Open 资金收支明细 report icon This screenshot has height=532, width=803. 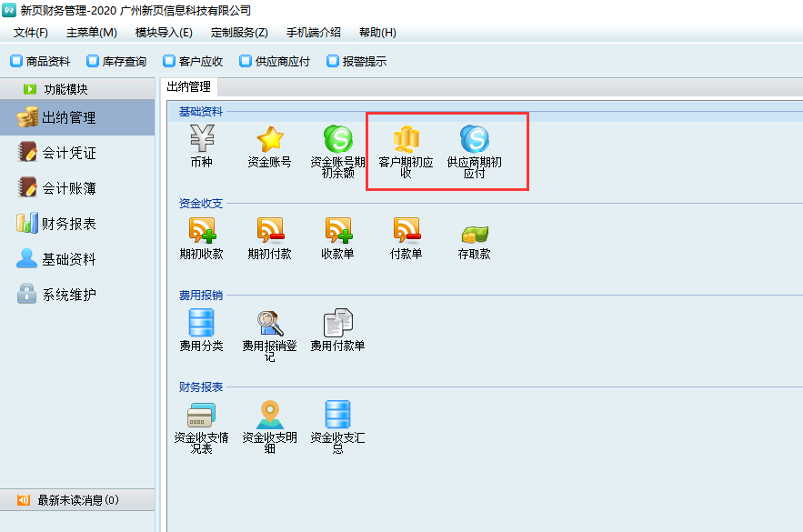coord(269,415)
